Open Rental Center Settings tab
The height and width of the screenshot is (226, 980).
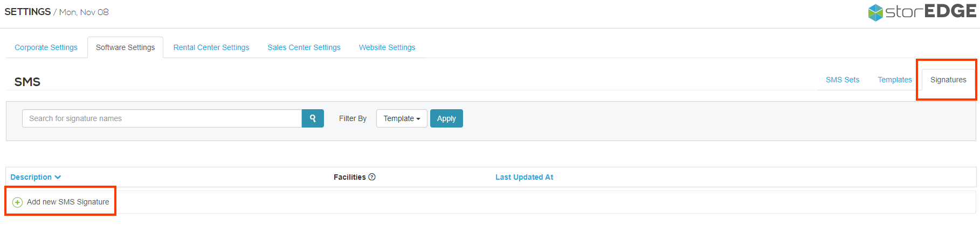[x=211, y=47]
